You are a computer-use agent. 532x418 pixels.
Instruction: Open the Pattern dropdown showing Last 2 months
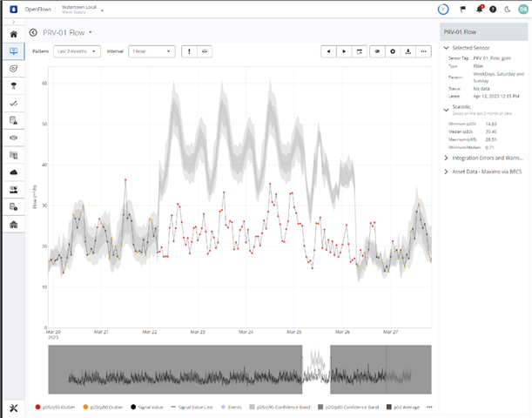pos(77,51)
